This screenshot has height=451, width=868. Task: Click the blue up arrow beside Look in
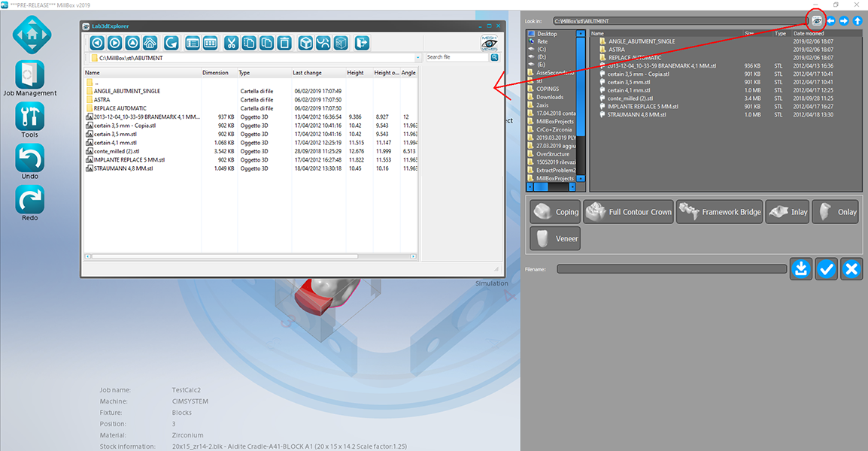click(857, 21)
